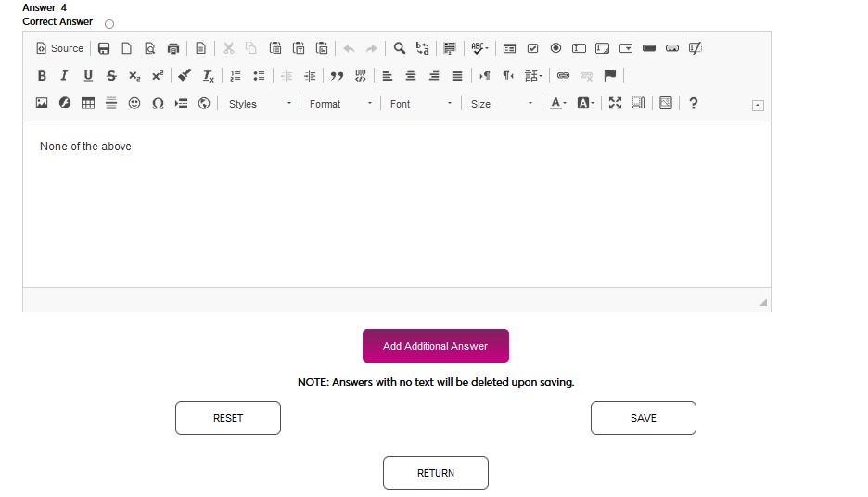This screenshot has height=497, width=868.
Task: Click Paste from Word icon
Action: click(322, 48)
